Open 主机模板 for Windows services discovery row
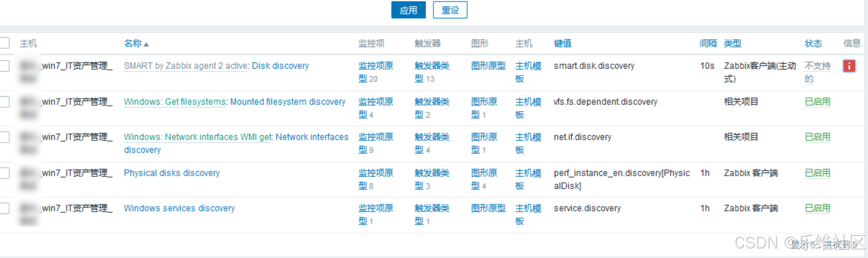This screenshot has width=868, height=258. tap(528, 214)
